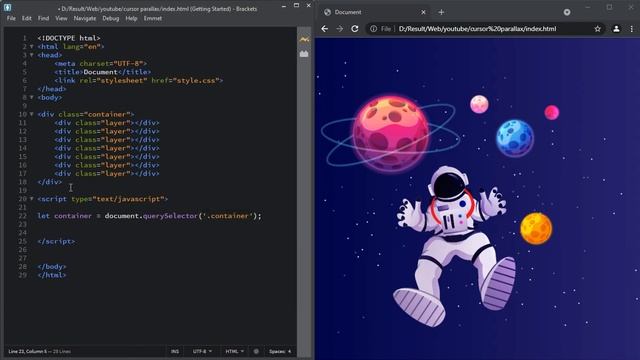Click line number 23 in the gutter

pyautogui.click(x=22, y=224)
